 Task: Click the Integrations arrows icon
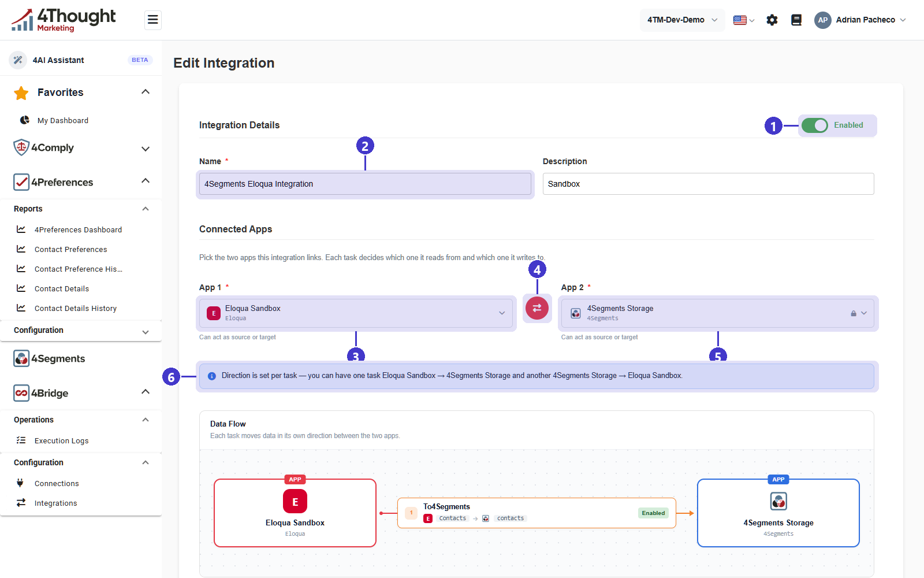coord(21,503)
